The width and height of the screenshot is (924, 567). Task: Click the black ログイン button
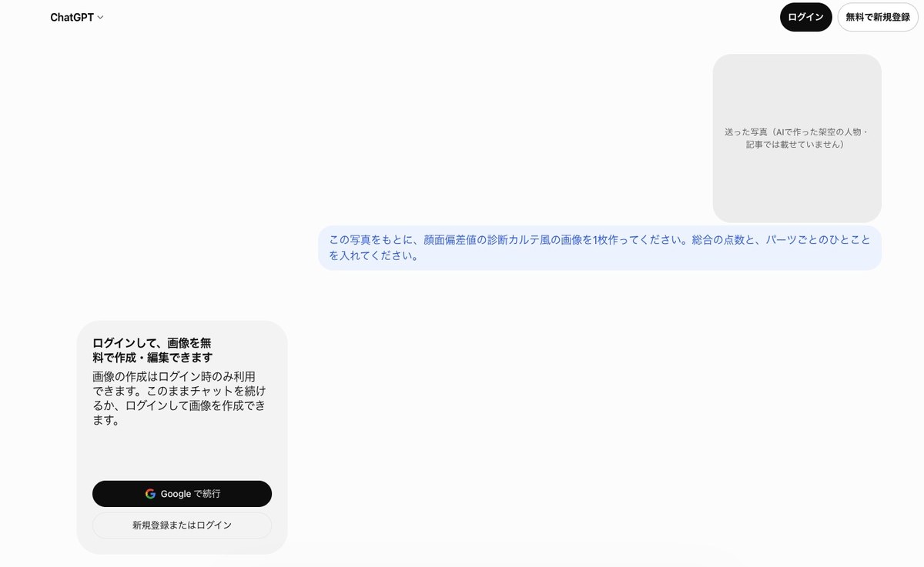point(805,17)
